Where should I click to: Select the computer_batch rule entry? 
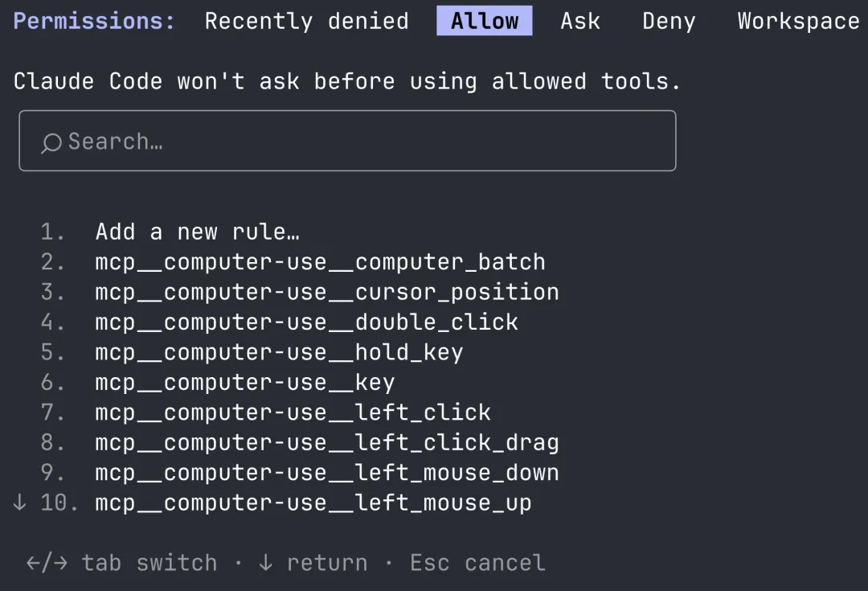tap(320, 261)
